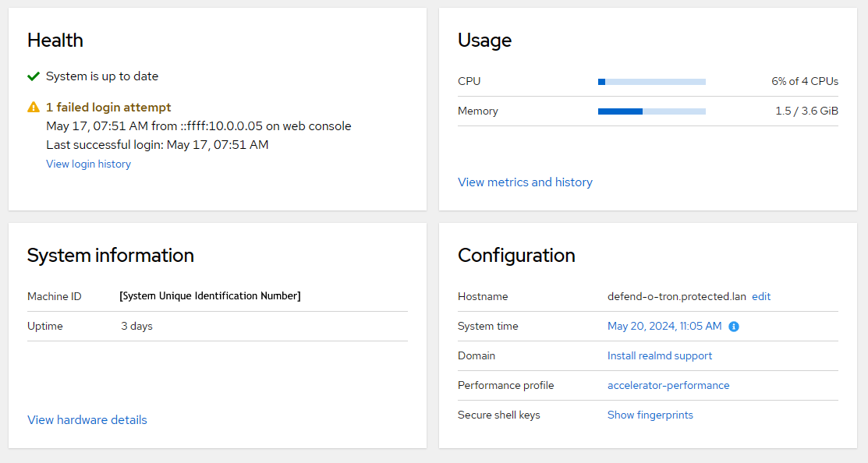Click the warning triangle beside failed login attempt
The height and width of the screenshot is (463, 868).
click(34, 108)
